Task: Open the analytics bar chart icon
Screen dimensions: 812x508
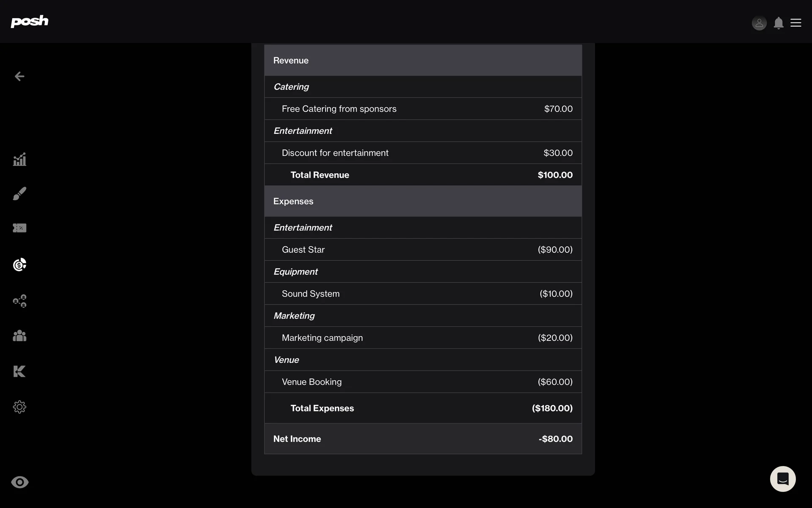Action: pos(19,160)
